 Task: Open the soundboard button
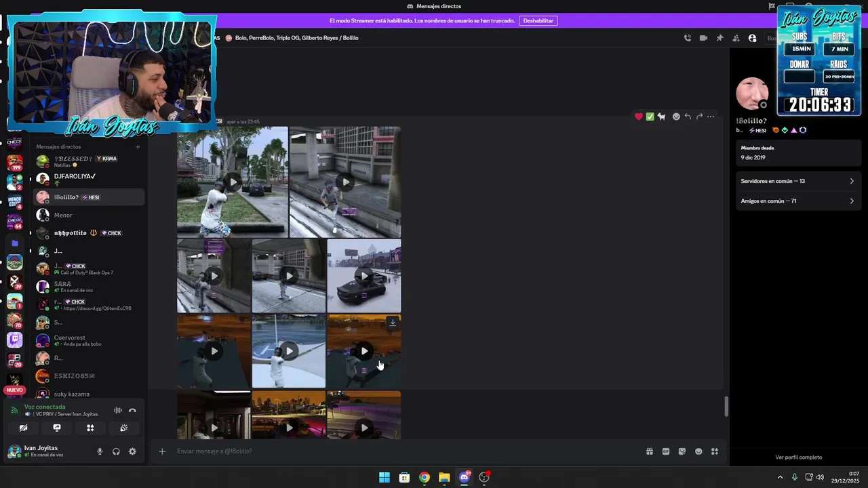point(123,428)
